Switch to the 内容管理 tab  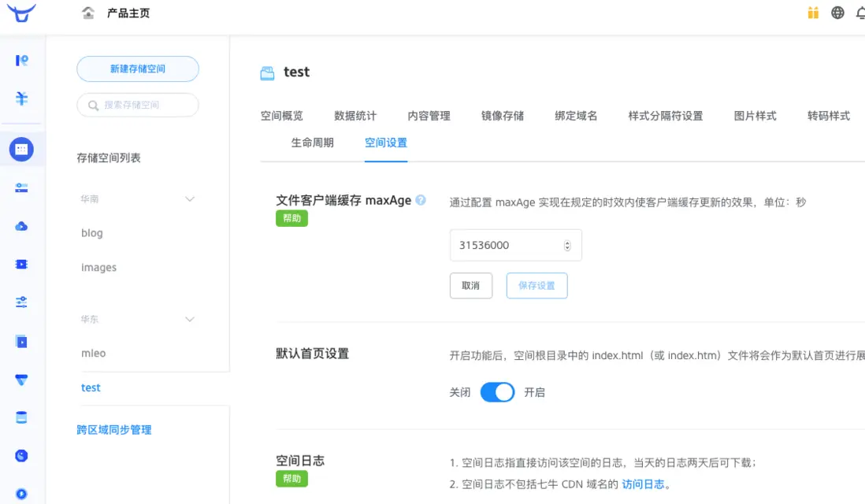429,116
